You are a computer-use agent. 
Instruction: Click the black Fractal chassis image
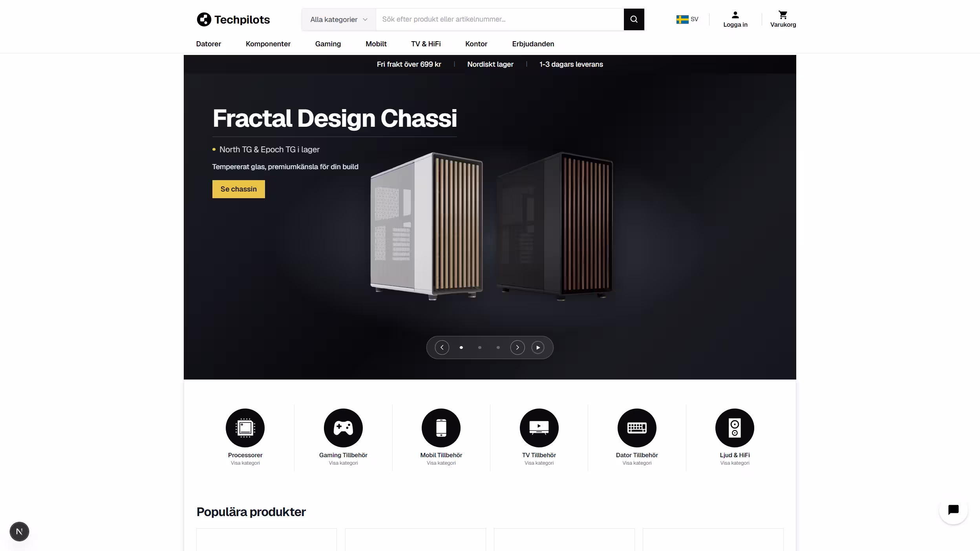pyautogui.click(x=554, y=226)
